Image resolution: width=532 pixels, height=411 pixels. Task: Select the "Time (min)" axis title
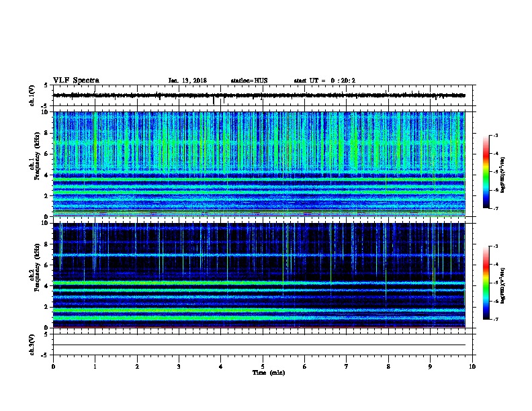click(269, 373)
